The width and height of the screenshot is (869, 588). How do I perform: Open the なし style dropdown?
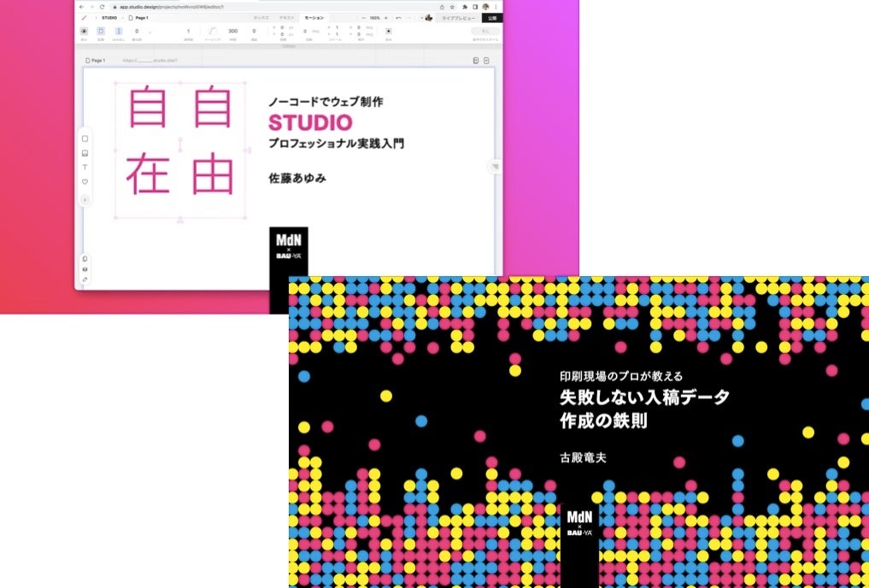[x=485, y=32]
